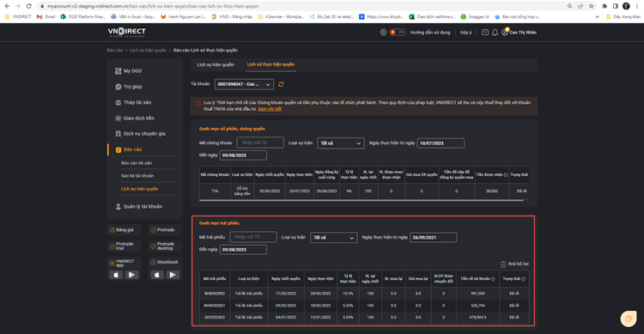The image size is (644, 334).
Task: Open settings gear icon in header
Action: (383, 32)
